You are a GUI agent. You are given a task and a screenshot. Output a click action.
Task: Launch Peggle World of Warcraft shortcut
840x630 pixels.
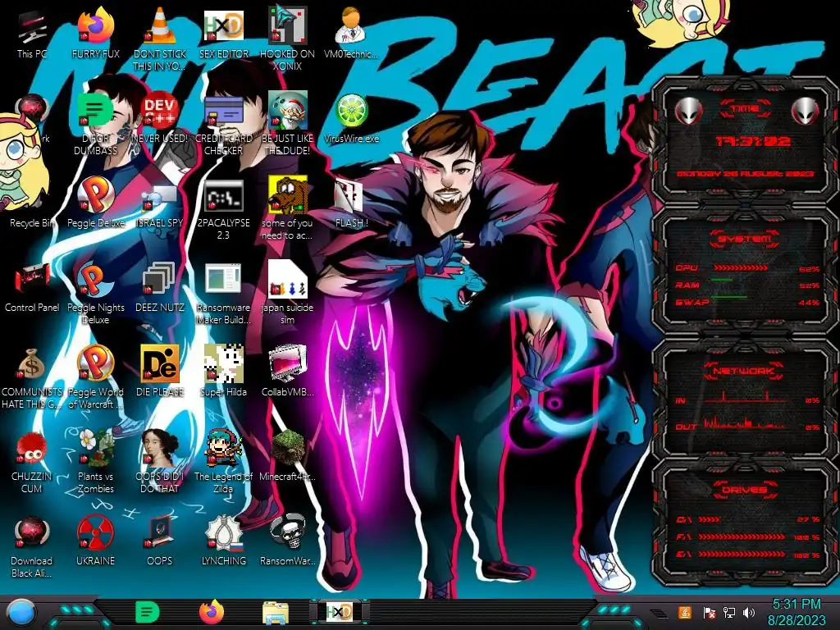coord(95,377)
